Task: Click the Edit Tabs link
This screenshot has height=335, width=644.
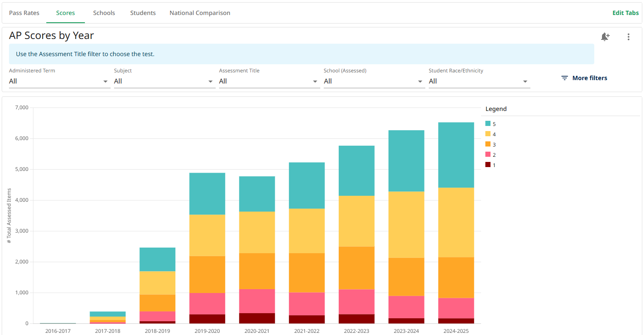Action: point(626,13)
